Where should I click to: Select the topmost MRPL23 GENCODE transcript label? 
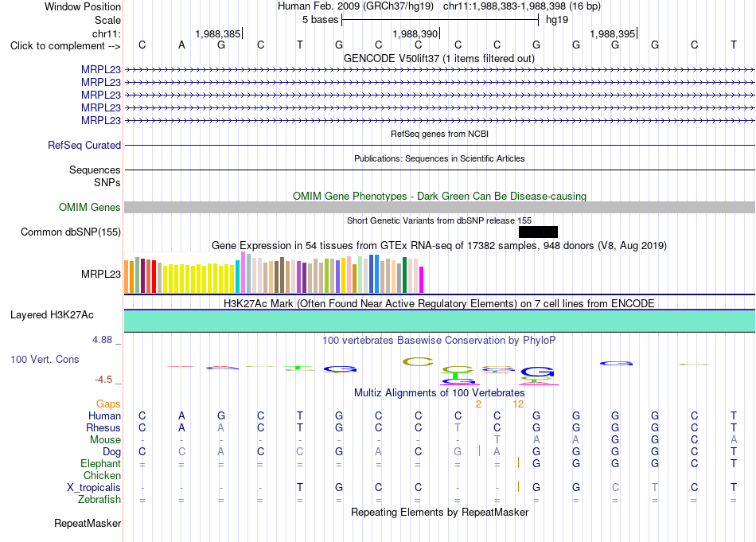(101, 69)
